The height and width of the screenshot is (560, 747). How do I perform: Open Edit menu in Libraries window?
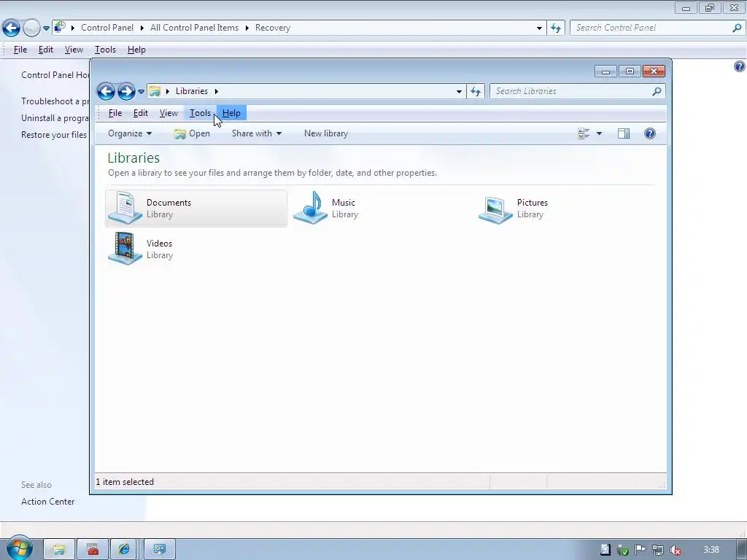141,113
